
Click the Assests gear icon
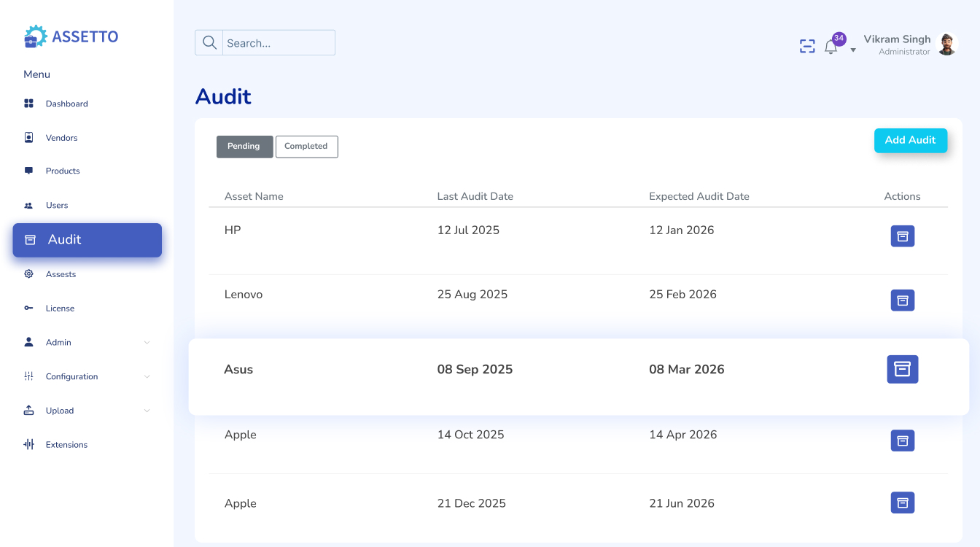(x=29, y=274)
